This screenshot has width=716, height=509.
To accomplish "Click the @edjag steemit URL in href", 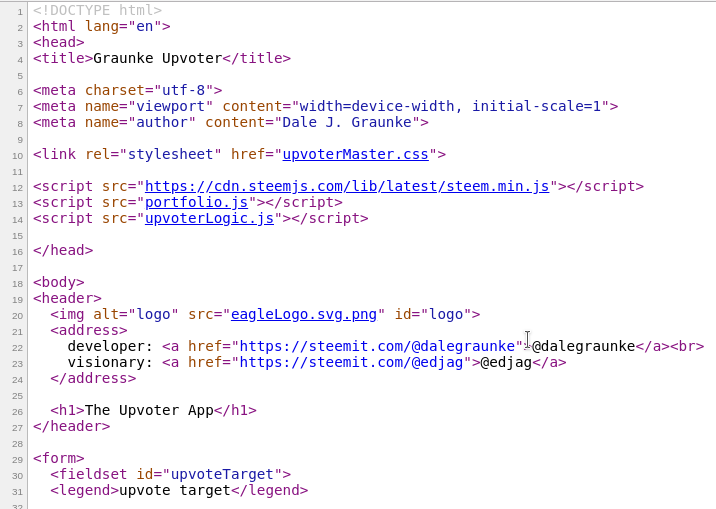I will coord(351,362).
